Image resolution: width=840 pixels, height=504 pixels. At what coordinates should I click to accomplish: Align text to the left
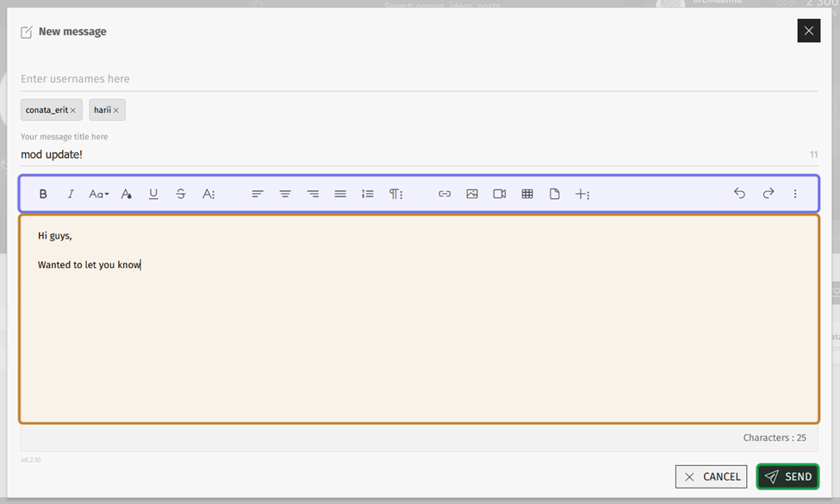[258, 194]
